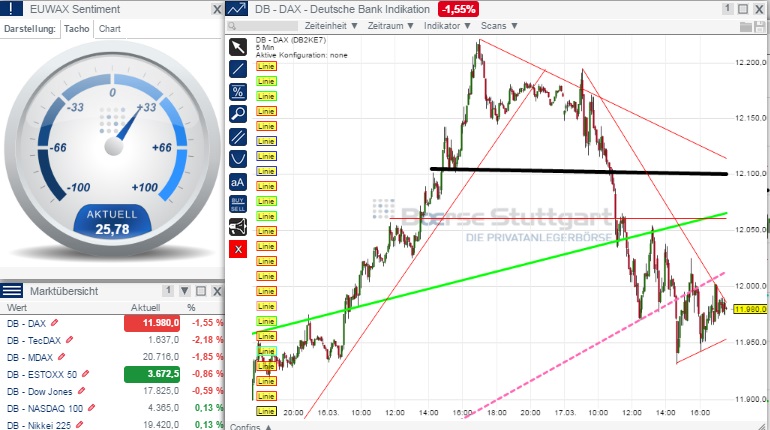Switch to the Tacho display tab

tap(77, 28)
